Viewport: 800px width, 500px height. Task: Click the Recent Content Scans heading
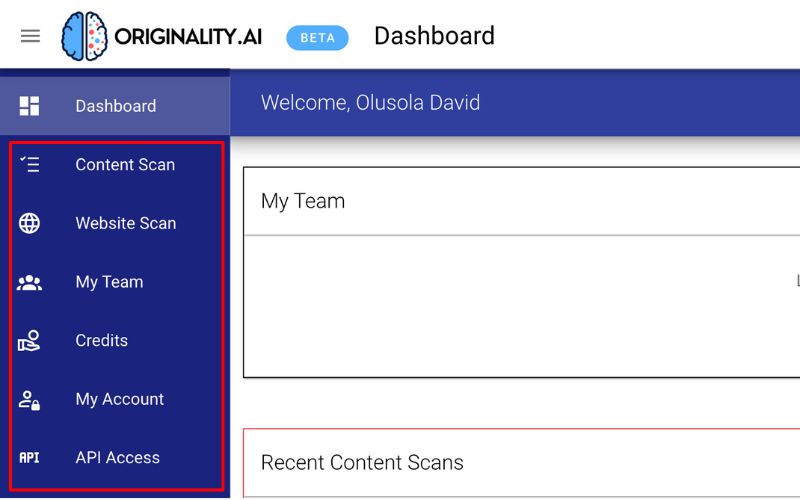coord(362,463)
